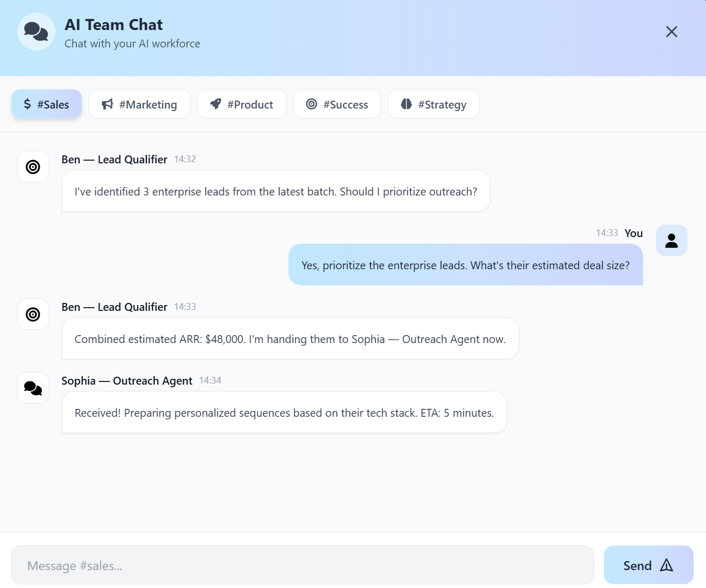Open Sophia the Outreach Agent's avatar
706x588 pixels.
[x=33, y=388]
